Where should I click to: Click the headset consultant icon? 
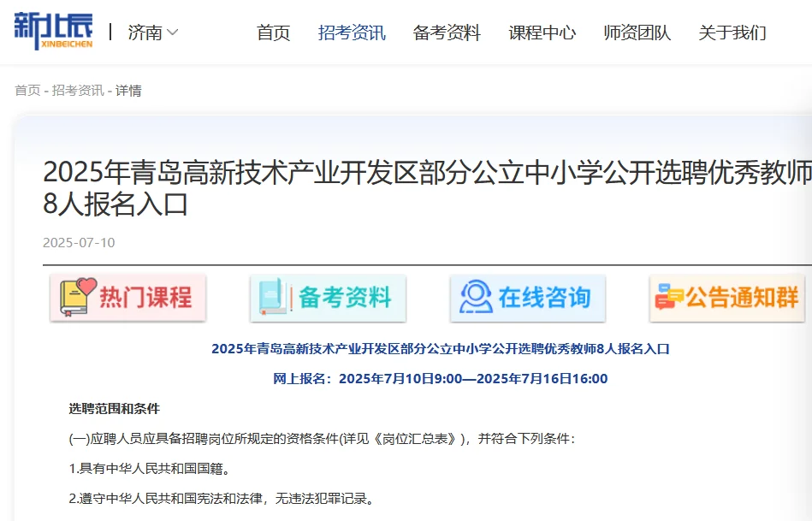pos(476,297)
